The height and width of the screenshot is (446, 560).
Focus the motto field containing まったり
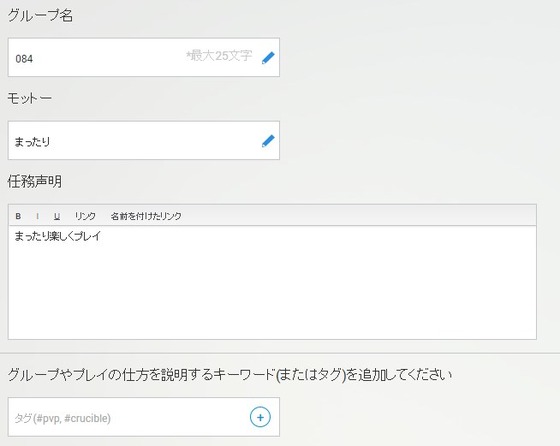click(144, 140)
